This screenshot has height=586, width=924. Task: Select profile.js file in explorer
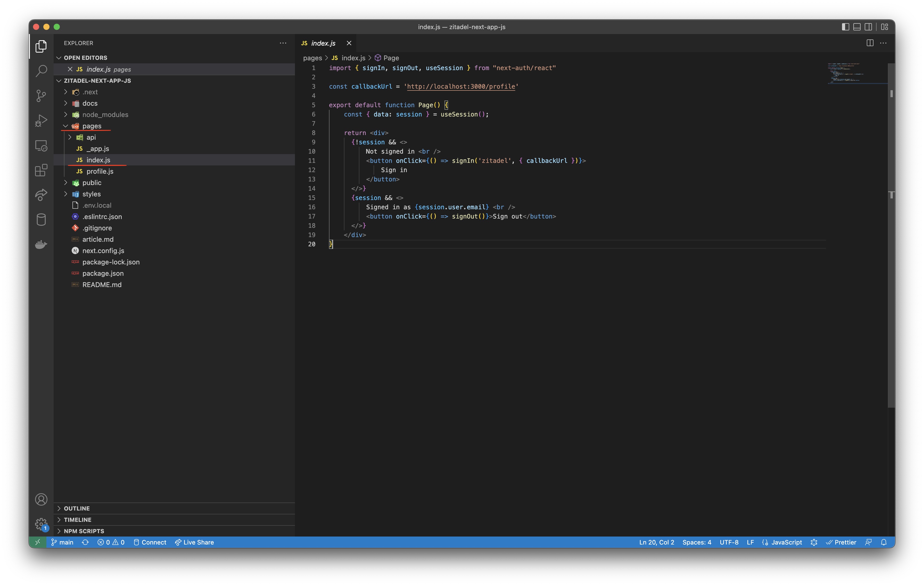(100, 171)
